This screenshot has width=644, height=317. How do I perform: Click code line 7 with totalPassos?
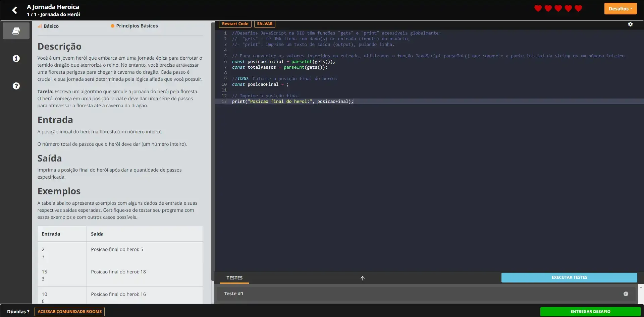pos(280,67)
